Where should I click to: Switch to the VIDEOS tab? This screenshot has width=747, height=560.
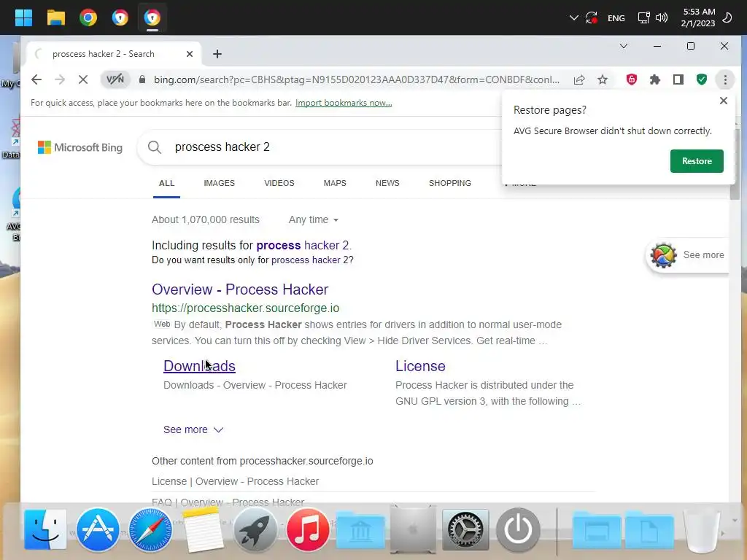click(x=279, y=183)
